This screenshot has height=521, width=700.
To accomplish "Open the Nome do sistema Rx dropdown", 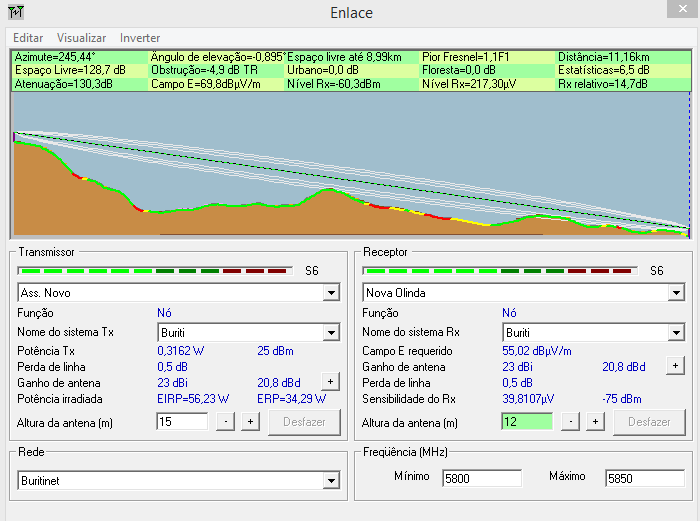I will tap(676, 332).
